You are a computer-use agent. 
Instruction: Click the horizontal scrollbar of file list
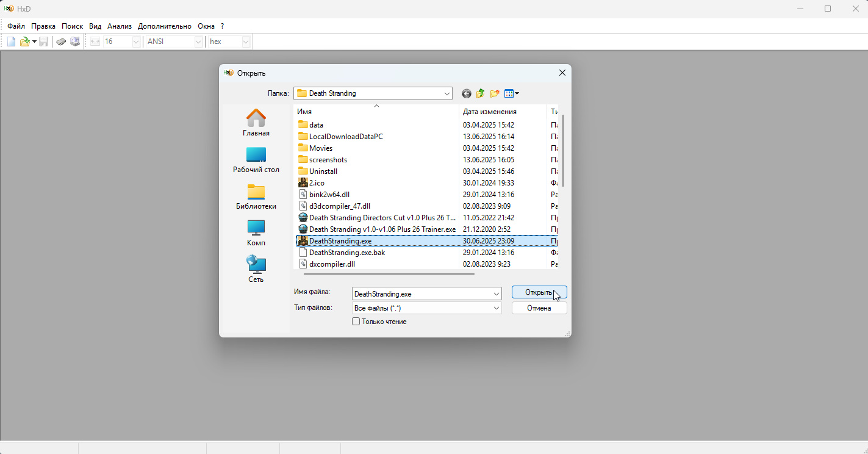389,274
